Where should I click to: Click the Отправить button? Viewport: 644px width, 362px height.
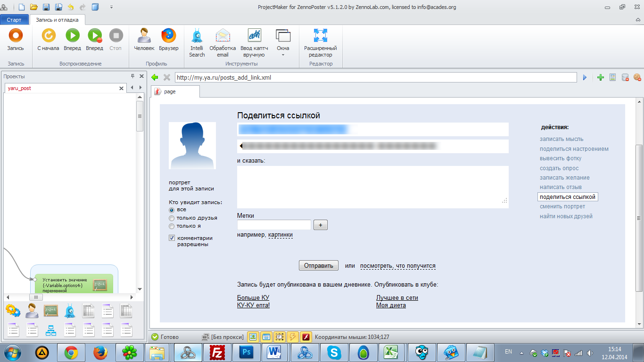click(319, 266)
